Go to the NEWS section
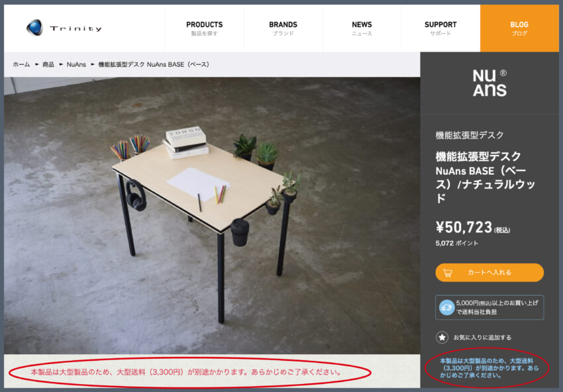Viewport: 563px width, 392px height. click(x=362, y=28)
